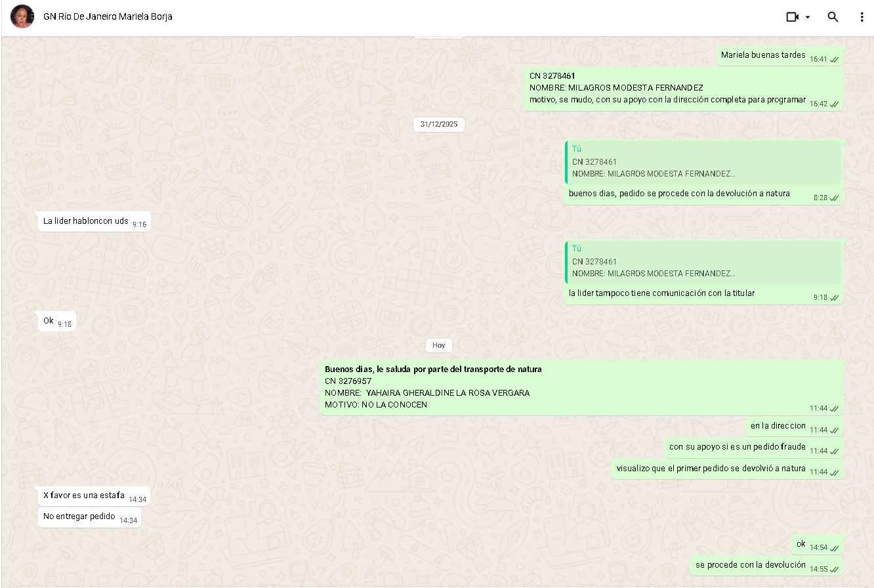
Task: Click the double-check ticks on the 'ok' message
Action: click(835, 548)
